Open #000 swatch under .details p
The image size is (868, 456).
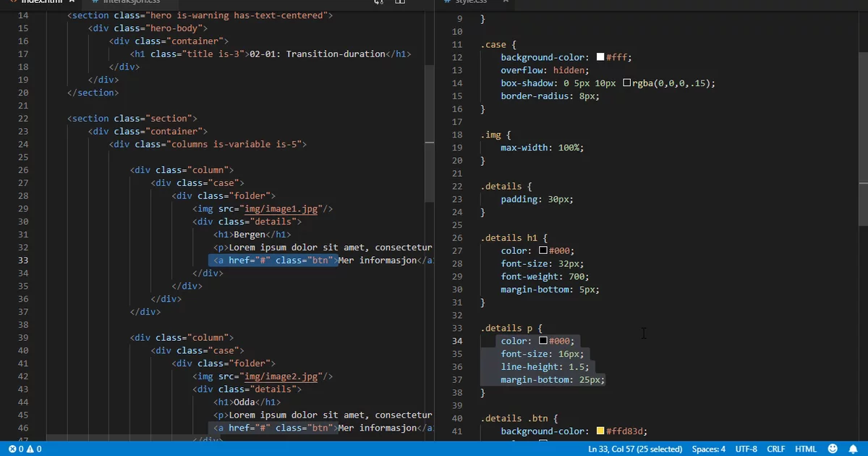543,341
